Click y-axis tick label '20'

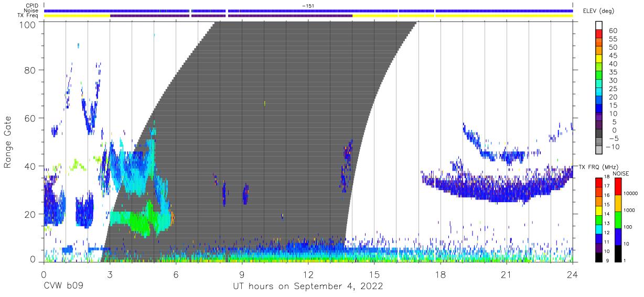[31, 214]
